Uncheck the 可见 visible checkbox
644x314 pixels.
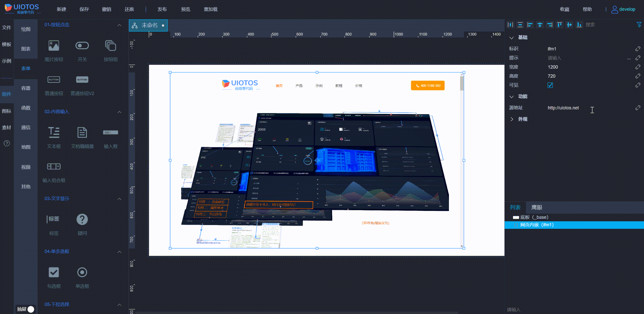pos(550,85)
